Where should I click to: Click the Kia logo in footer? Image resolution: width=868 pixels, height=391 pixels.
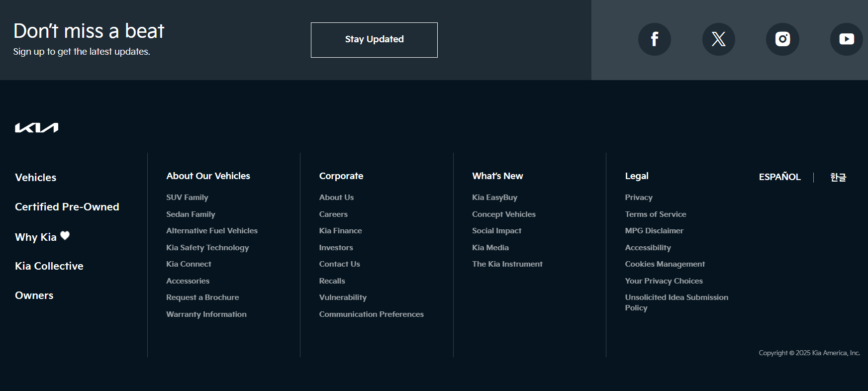(x=37, y=128)
